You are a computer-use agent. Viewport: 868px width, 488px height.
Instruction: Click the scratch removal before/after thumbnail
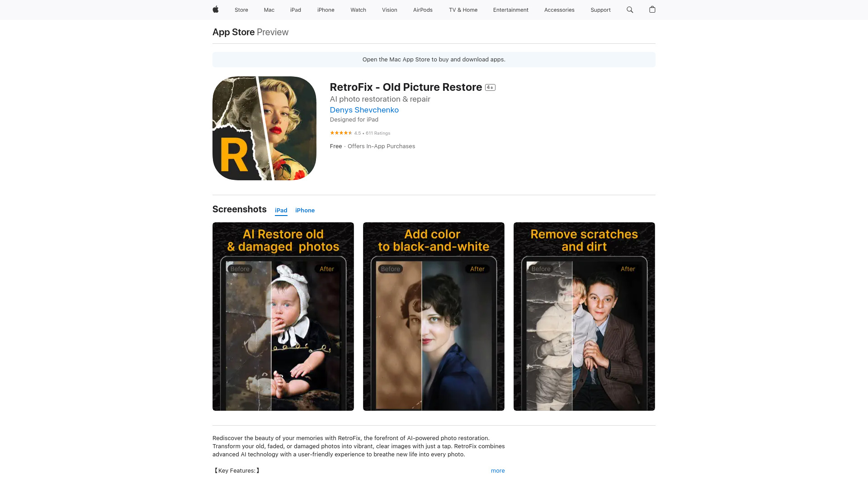click(584, 316)
